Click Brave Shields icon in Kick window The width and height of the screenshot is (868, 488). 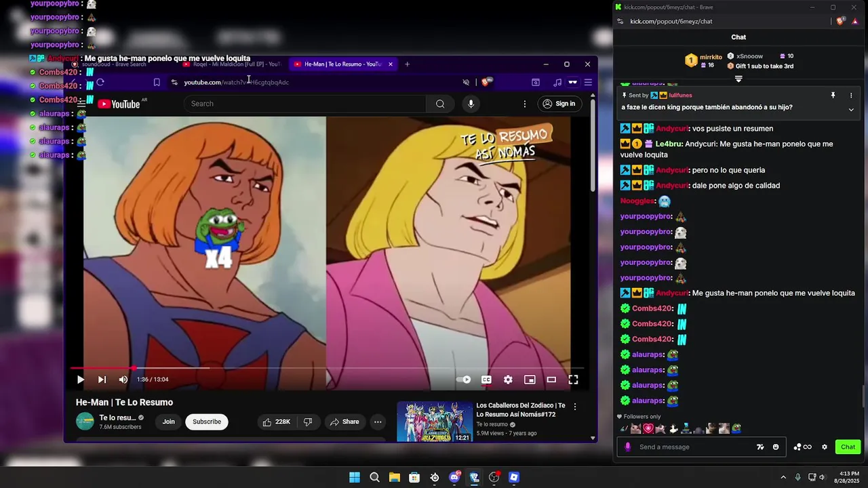[x=840, y=21]
